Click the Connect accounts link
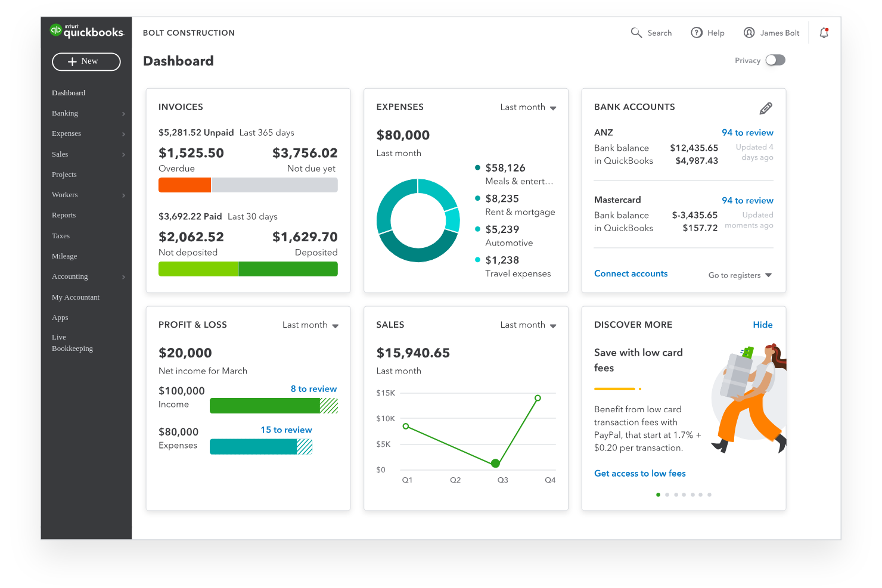 coord(631,273)
